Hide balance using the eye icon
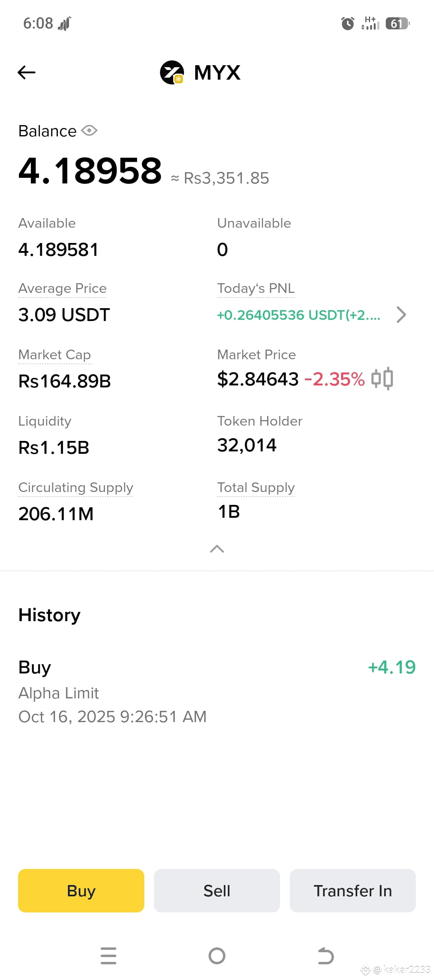This screenshot has height=980, width=434. click(x=89, y=131)
